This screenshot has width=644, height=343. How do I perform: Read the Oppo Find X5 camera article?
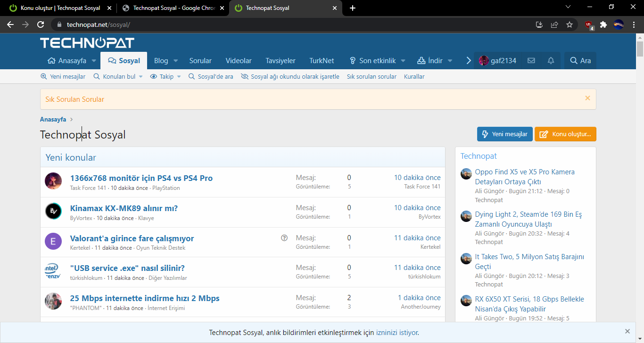pyautogui.click(x=525, y=177)
